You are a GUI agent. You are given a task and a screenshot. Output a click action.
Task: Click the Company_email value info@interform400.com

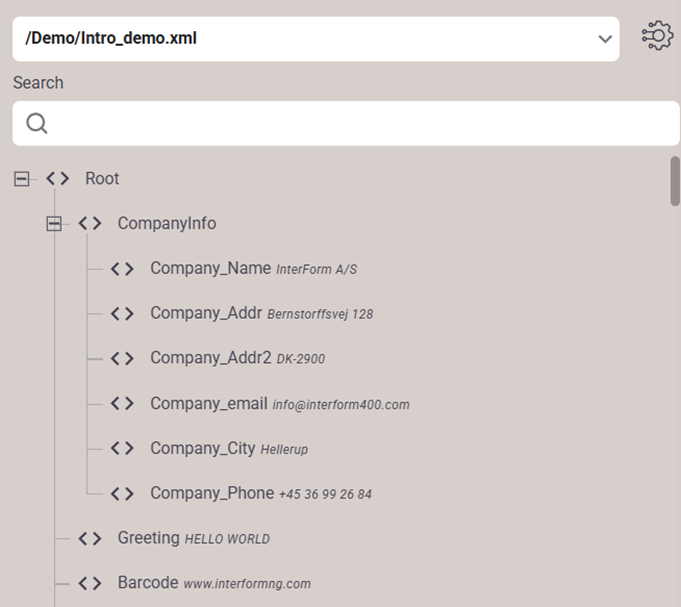coord(341,405)
